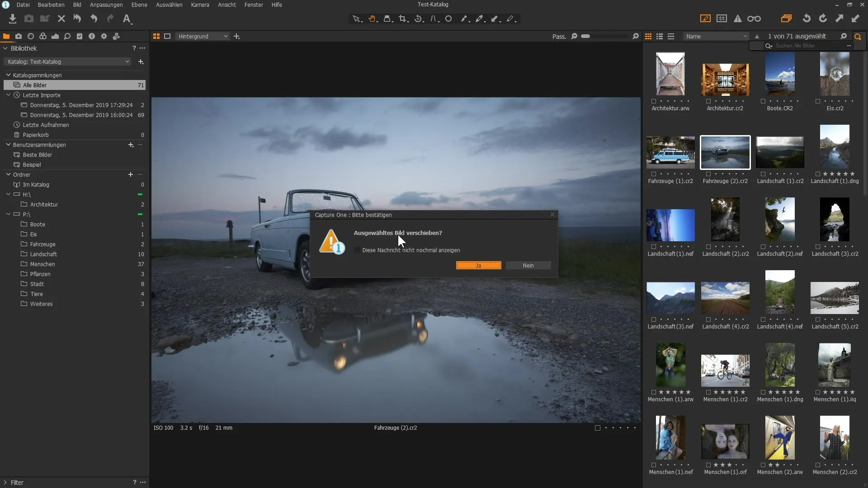Tick color tag box under Boote.CR2
This screenshot has width=868, height=488.
[x=763, y=101]
